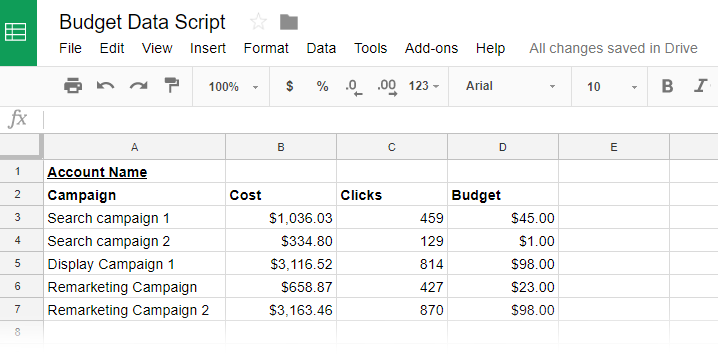The image size is (718, 360).
Task: Click the Redo arrow icon
Action: tap(138, 86)
